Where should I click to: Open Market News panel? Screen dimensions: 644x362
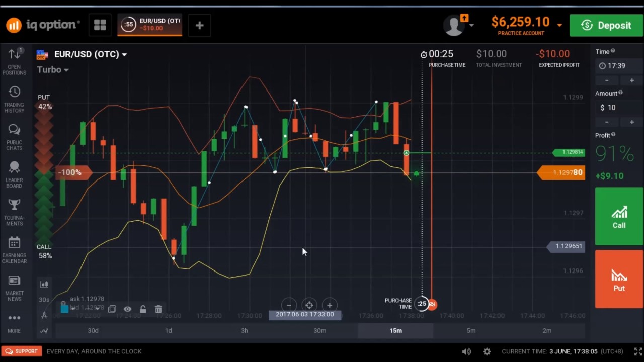14,288
